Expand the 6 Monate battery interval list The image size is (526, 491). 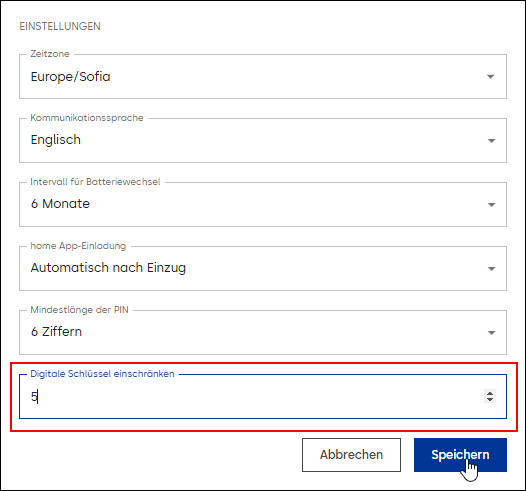click(x=263, y=205)
